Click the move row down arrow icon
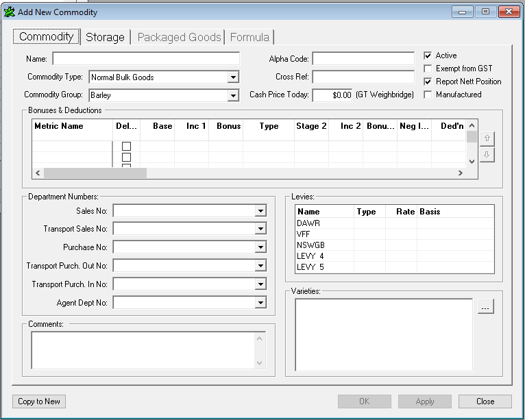The width and height of the screenshot is (525, 420). pyautogui.click(x=487, y=155)
